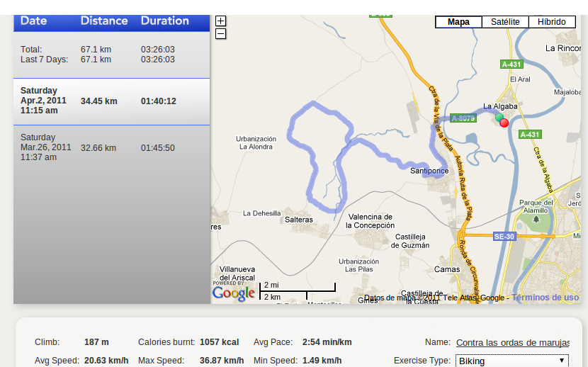Select the Apr.2, 2011 workout row
Viewport: 588px width, 367px height.
[x=111, y=101]
